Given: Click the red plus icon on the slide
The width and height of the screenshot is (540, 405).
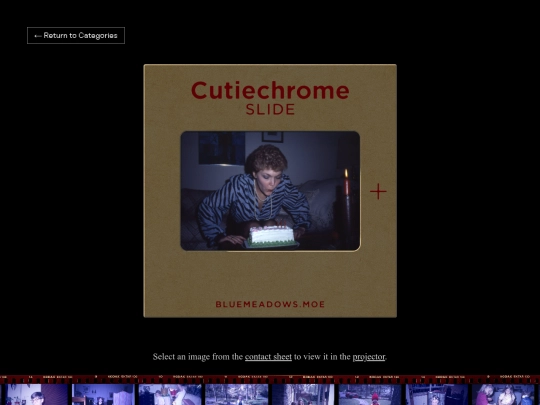Looking at the screenshot, I should click(378, 191).
